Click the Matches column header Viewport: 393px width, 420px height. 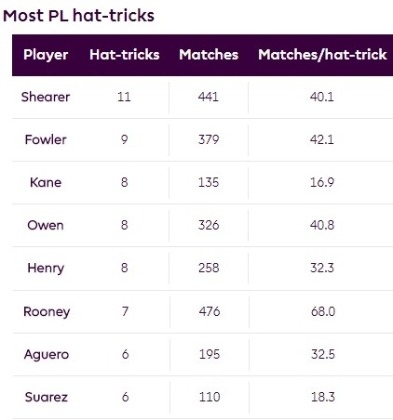coord(209,55)
